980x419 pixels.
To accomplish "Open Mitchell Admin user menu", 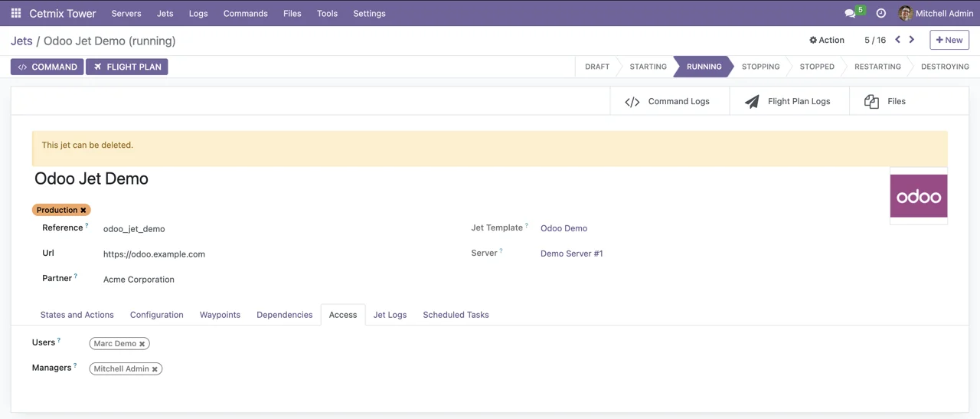I will point(936,13).
